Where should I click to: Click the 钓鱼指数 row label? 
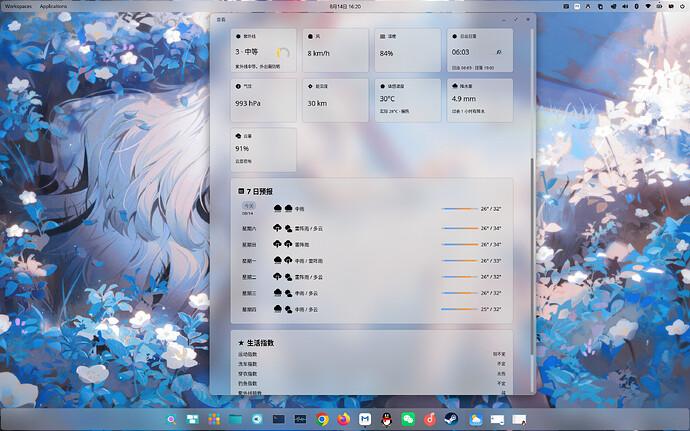247,383
